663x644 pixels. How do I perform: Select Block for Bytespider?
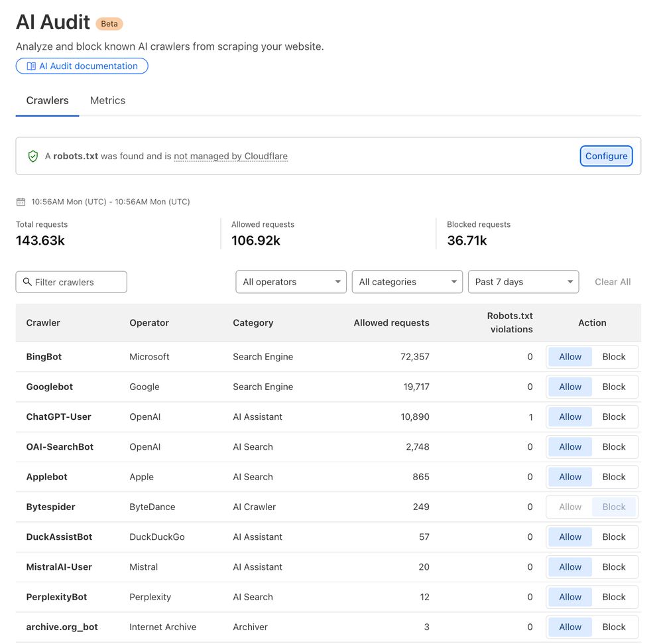point(613,507)
